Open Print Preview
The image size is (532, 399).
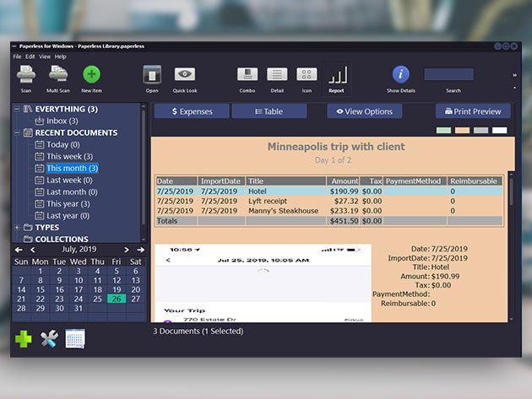click(473, 111)
